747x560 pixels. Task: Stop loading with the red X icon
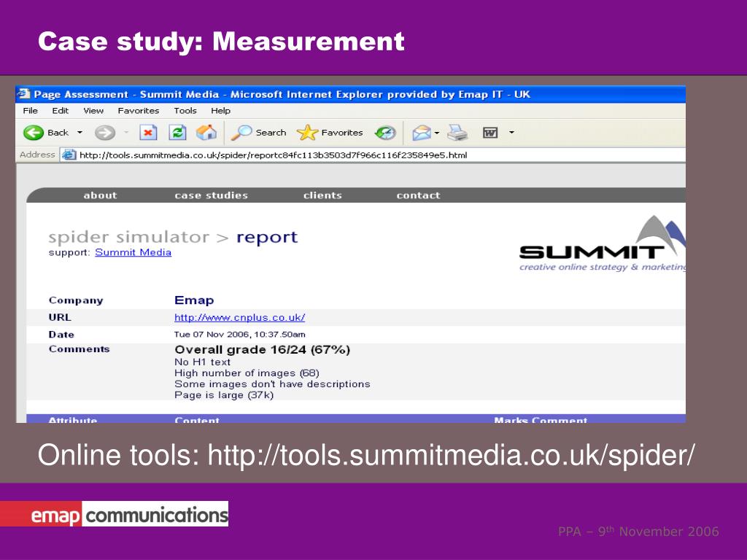coord(148,133)
